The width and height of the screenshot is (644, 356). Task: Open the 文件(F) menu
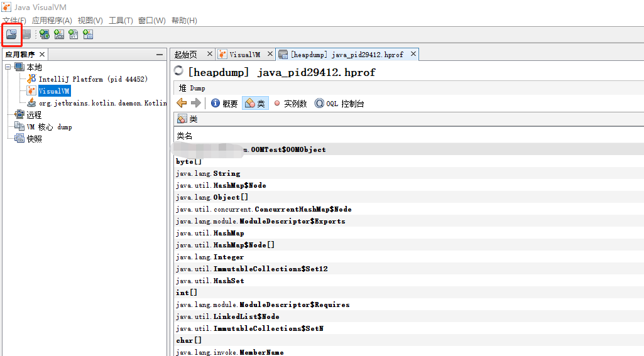14,21
